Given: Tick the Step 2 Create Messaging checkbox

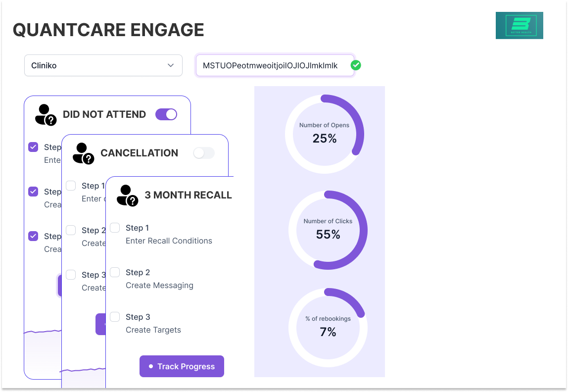Looking at the screenshot, I should (x=115, y=272).
